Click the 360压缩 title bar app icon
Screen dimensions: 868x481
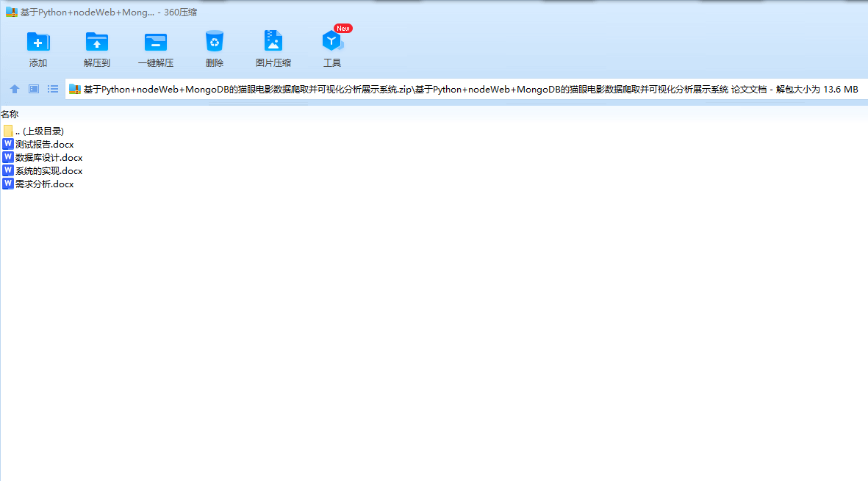tap(11, 12)
